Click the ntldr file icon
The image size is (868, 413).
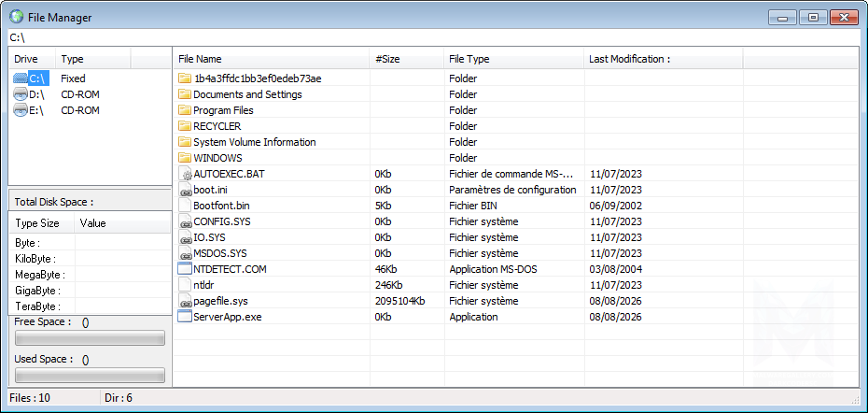[x=185, y=285]
